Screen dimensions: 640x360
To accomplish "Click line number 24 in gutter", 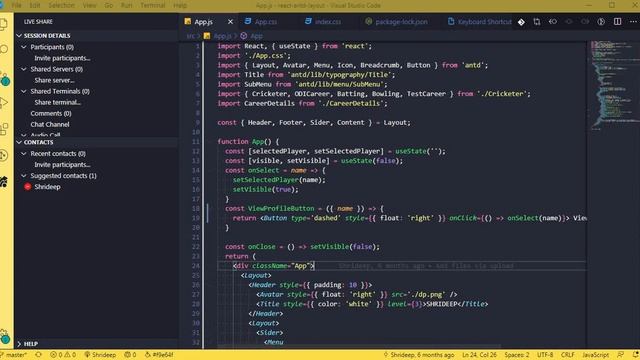I will point(196,266).
